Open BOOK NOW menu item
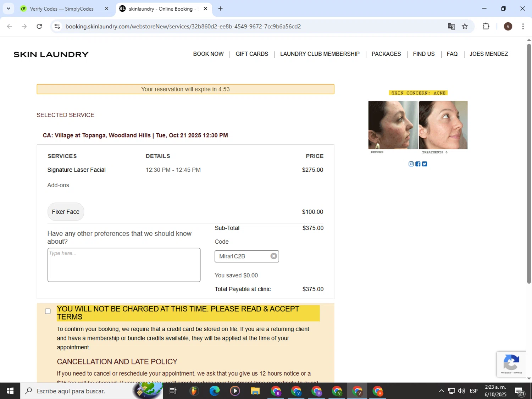This screenshot has width=532, height=399. 208,54
